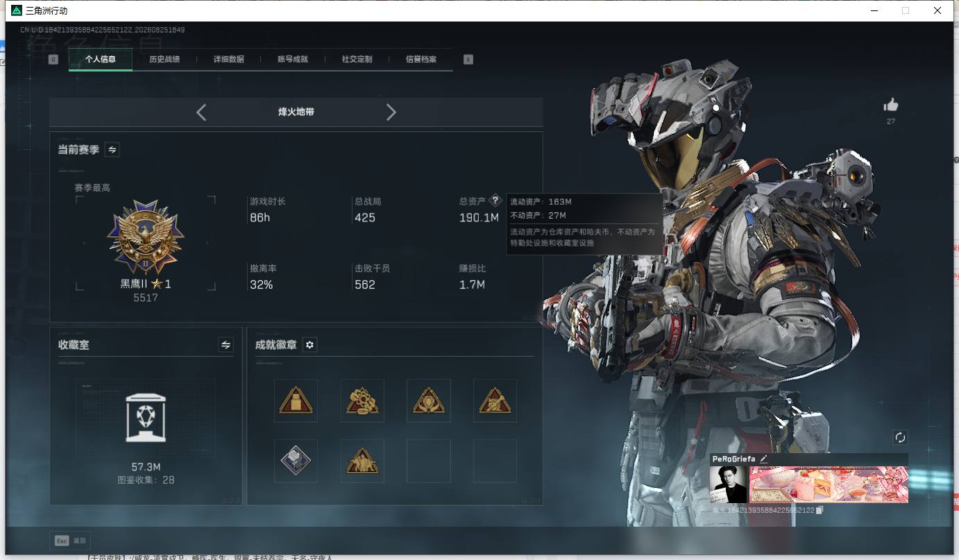Click the key hint right of 信誉档案

coord(468,60)
